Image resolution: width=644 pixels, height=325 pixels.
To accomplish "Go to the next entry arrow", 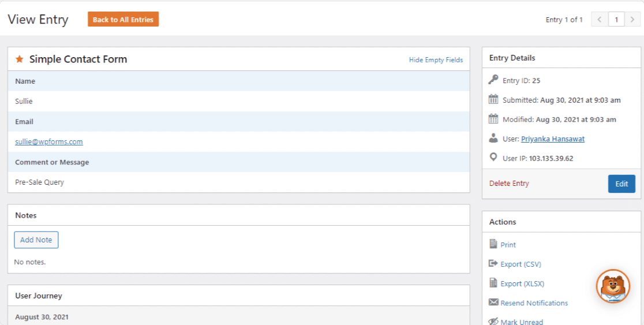I will pos(632,19).
